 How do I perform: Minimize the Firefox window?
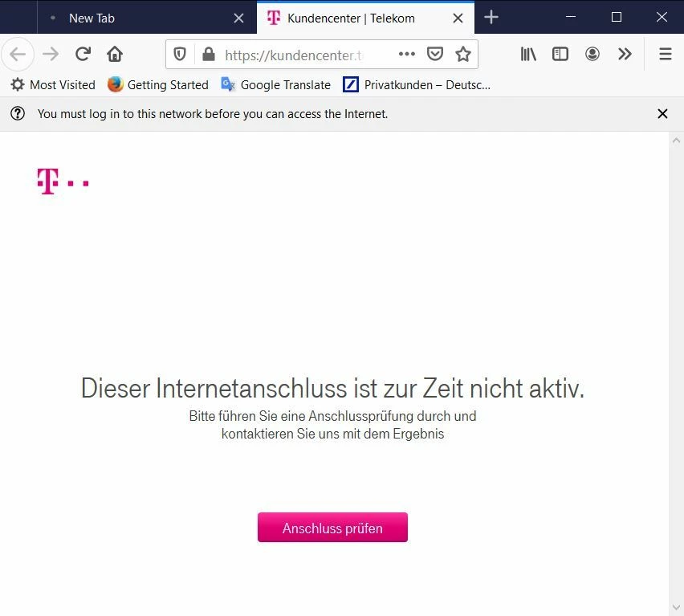coord(571,17)
